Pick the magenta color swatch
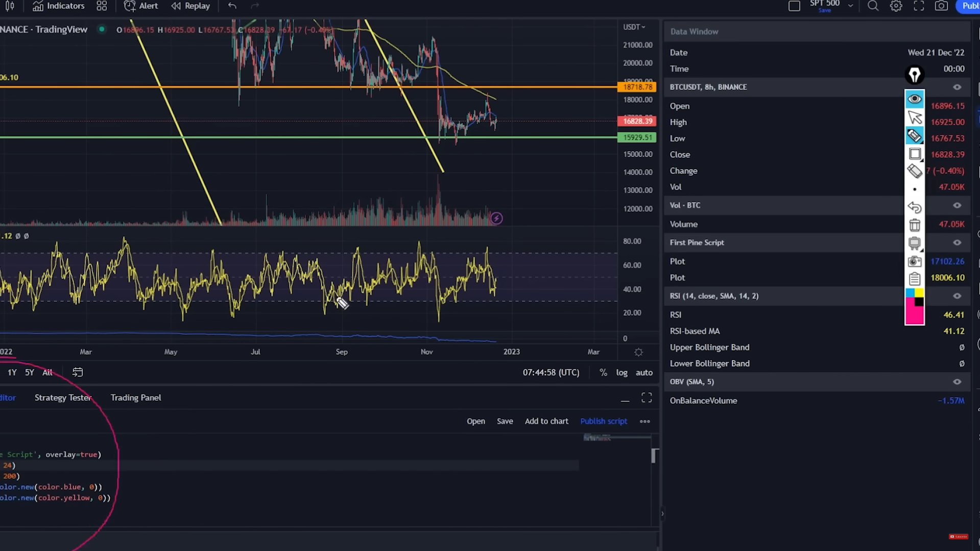Screen dimensions: 980x551 [914, 314]
